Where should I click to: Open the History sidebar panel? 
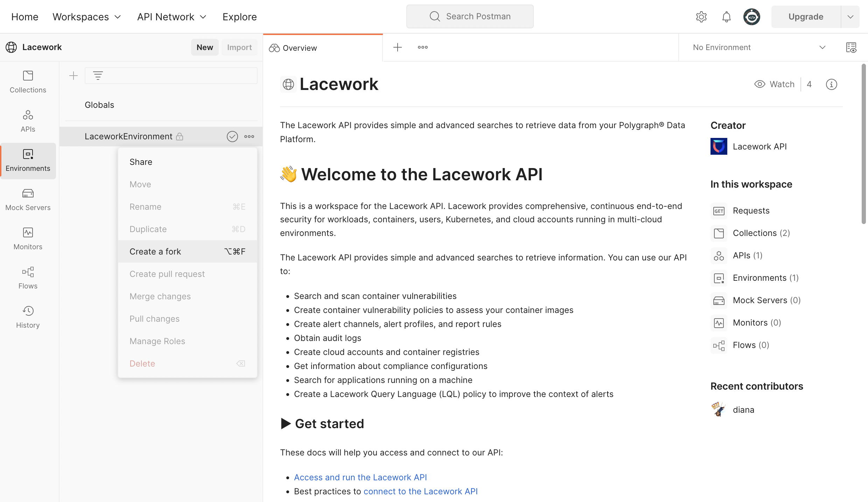click(28, 317)
